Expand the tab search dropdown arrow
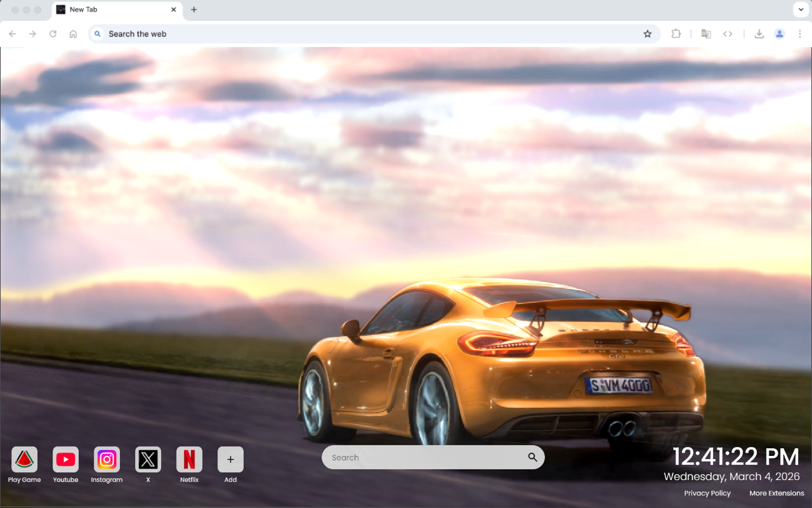Screen dimensions: 812x508 (x=800, y=10)
